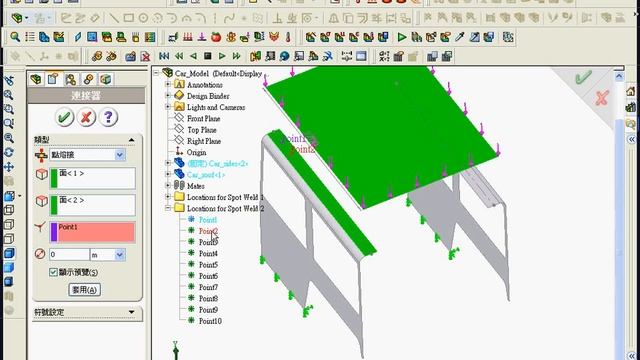This screenshot has width=640, height=360.
Task: Cancel the connector with the red X button
Action: pyautogui.click(x=86, y=118)
